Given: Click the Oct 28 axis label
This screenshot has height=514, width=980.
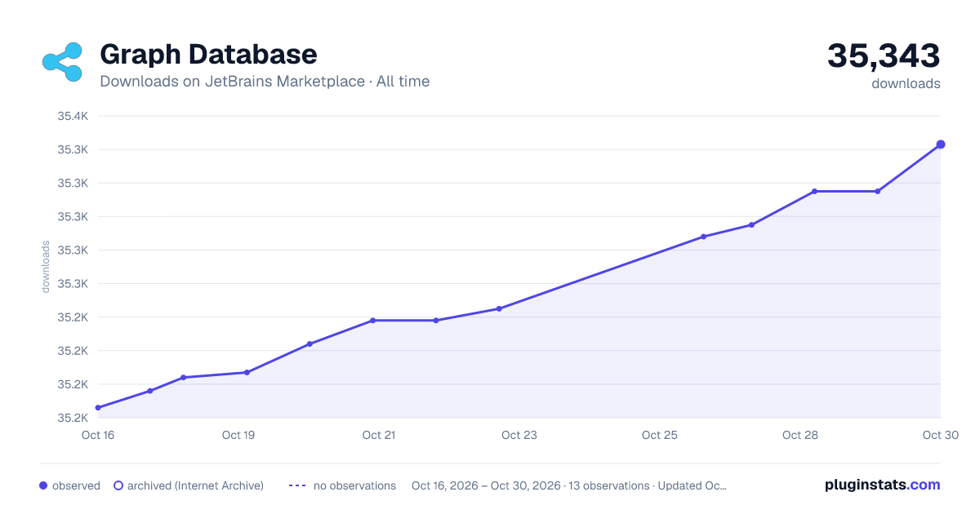Looking at the screenshot, I should tap(800, 435).
